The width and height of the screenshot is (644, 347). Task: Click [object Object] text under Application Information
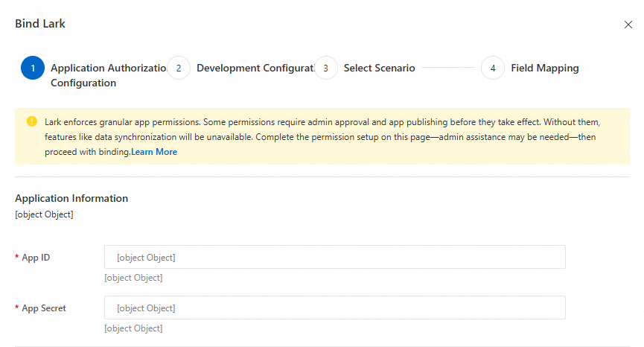pos(44,214)
